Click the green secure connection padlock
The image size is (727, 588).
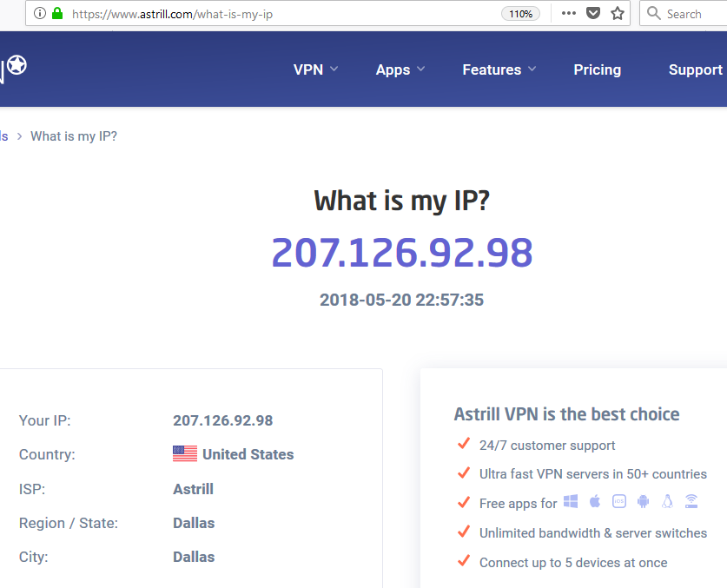57,13
